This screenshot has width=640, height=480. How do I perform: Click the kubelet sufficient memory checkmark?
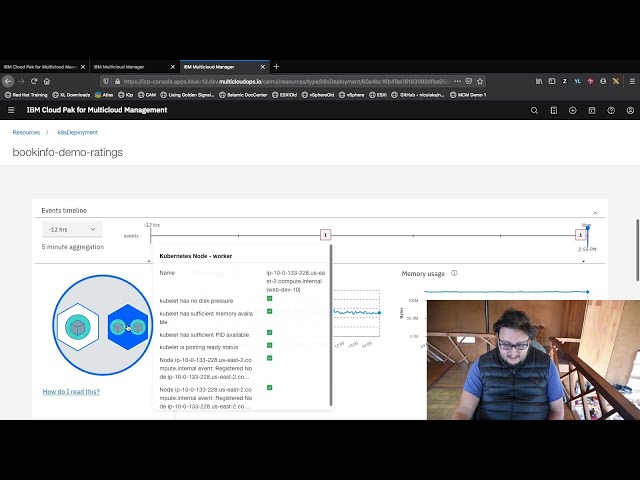tap(269, 311)
